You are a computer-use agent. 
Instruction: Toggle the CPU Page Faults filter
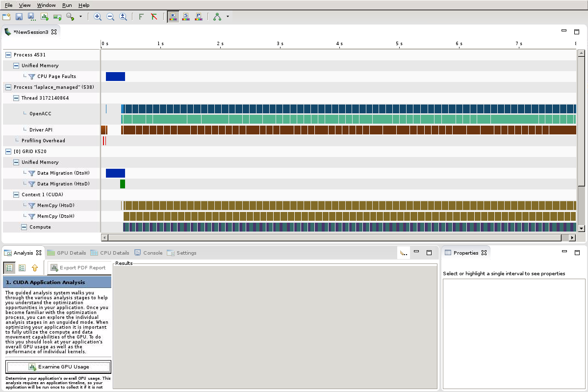[x=31, y=77]
